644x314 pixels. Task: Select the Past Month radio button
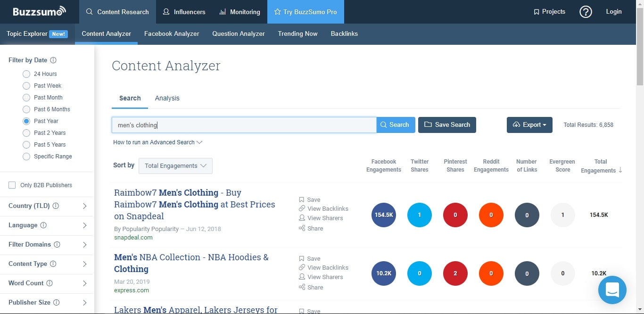26,98
